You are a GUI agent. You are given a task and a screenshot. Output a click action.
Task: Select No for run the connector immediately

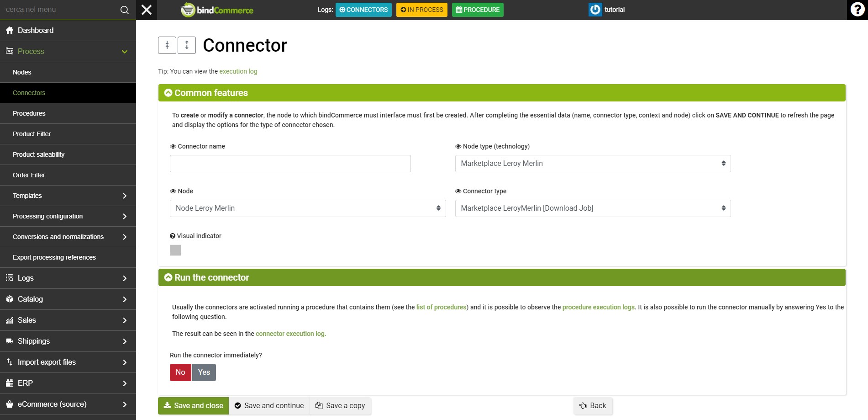(180, 372)
